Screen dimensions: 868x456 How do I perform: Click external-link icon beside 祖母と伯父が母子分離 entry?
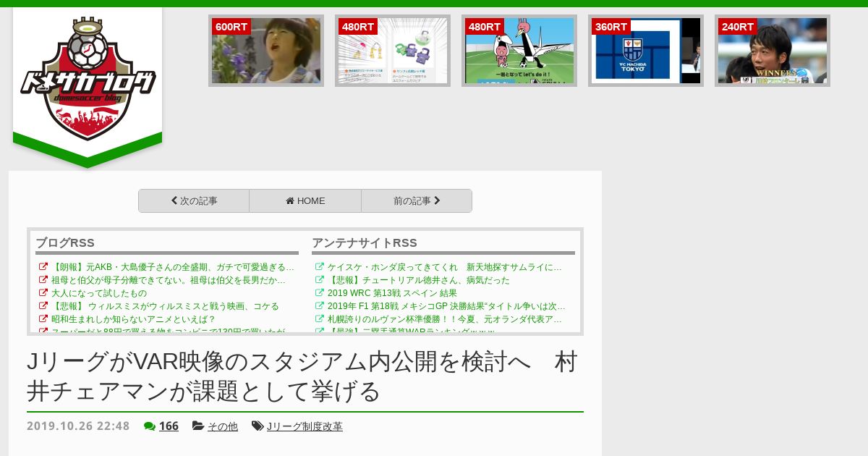[x=43, y=280]
